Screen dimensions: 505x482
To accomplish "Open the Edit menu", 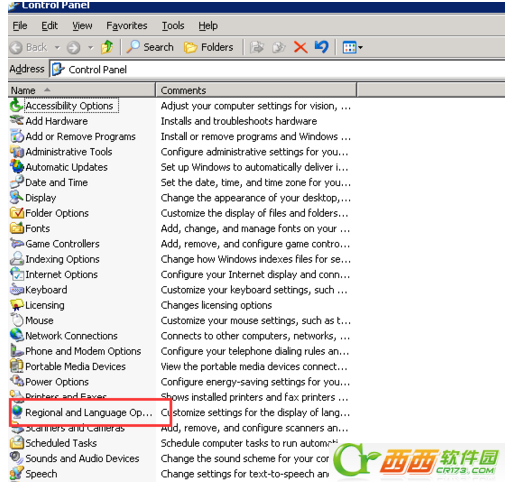I will 49,26.
